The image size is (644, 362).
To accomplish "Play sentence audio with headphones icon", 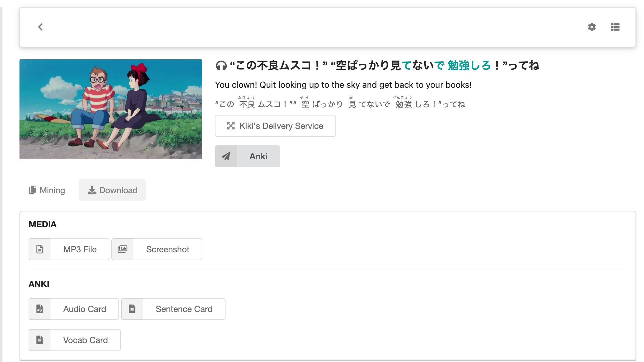I will [221, 66].
